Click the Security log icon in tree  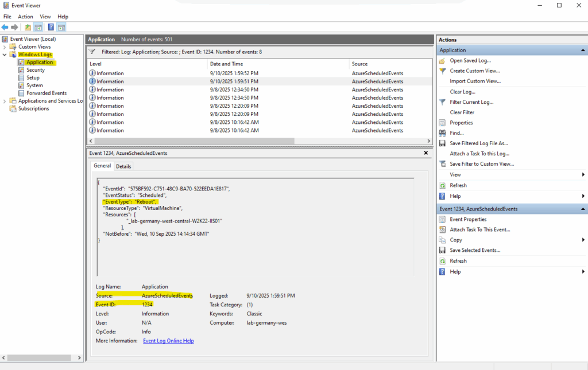21,70
